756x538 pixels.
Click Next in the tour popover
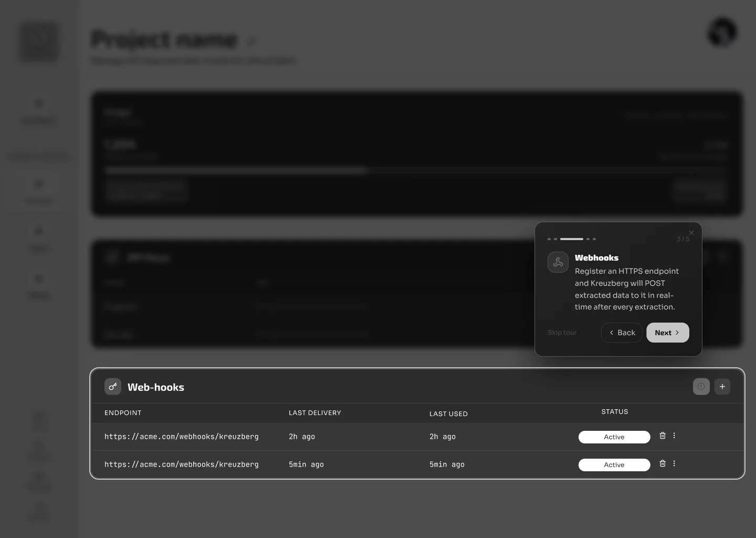click(x=668, y=333)
